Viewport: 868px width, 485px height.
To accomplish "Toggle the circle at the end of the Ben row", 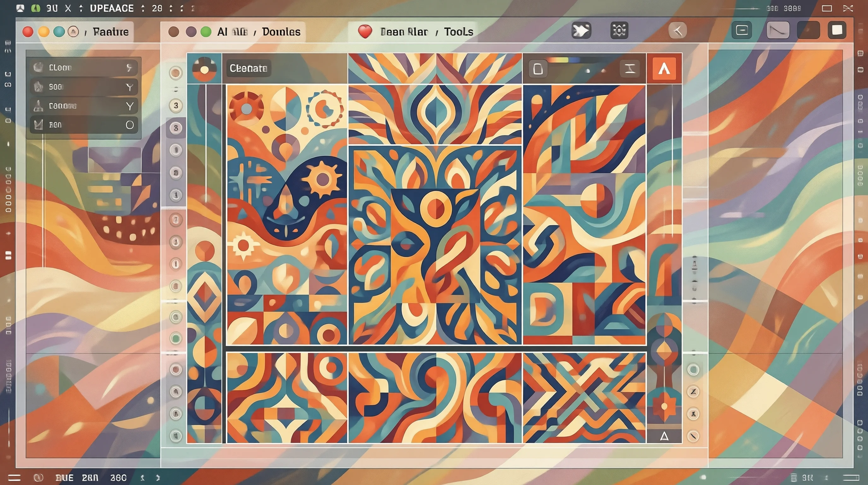I will [x=130, y=125].
